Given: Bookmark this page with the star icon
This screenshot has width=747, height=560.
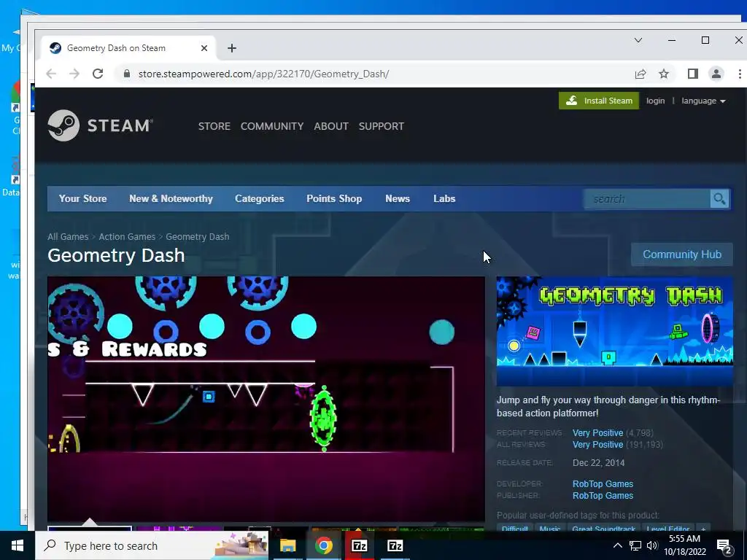Looking at the screenshot, I should point(664,74).
